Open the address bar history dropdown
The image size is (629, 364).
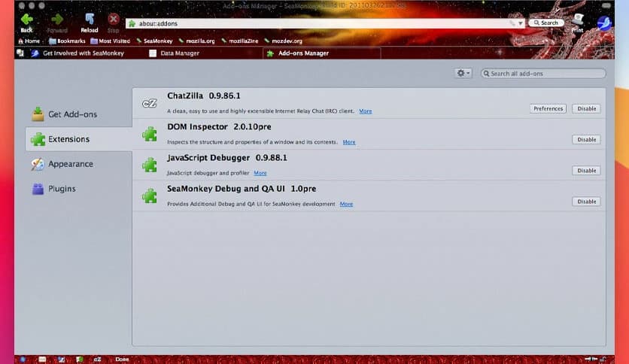[x=520, y=23]
